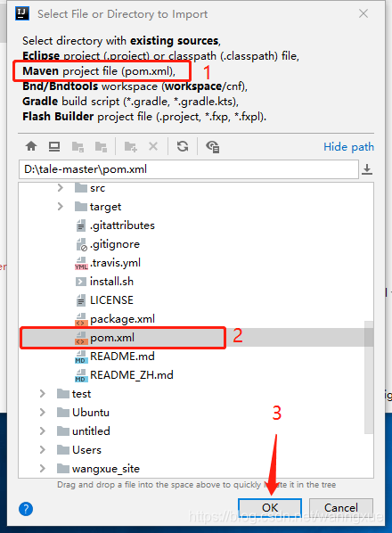The width and height of the screenshot is (392, 533).
Task: Click the README.md markdown icon
Action: (x=81, y=357)
